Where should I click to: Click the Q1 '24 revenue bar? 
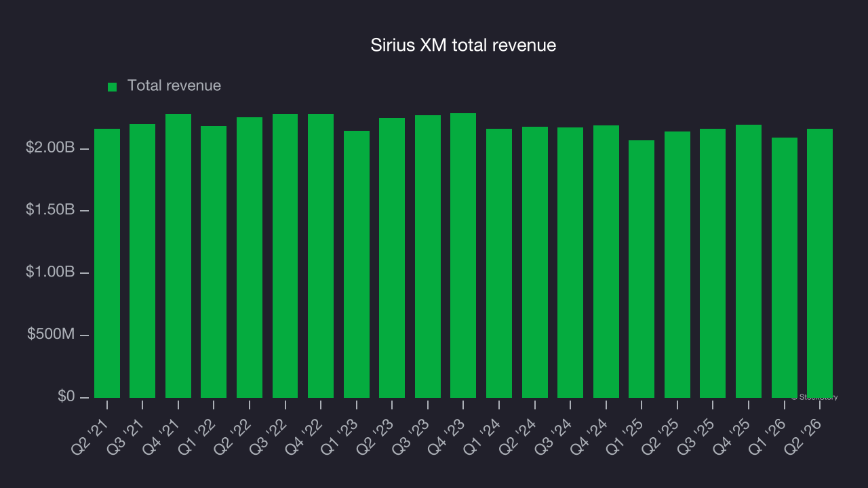(499, 263)
